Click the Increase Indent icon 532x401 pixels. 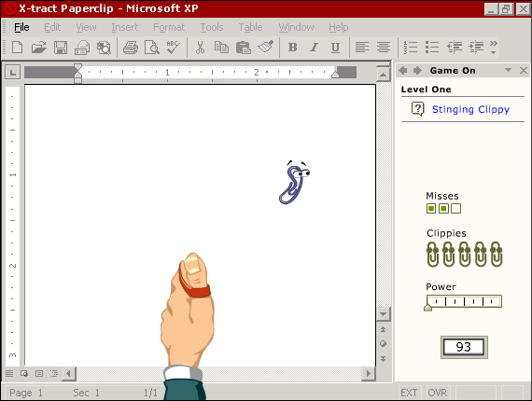(476, 48)
